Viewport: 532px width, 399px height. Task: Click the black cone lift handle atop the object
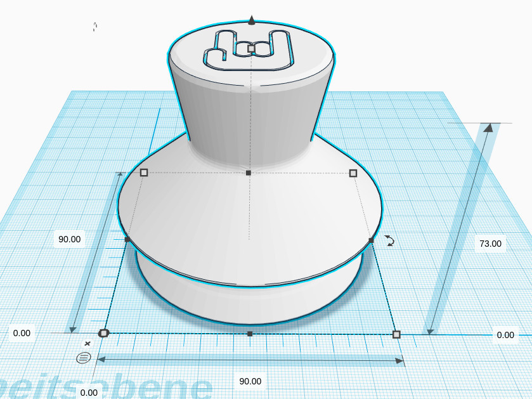(251, 20)
